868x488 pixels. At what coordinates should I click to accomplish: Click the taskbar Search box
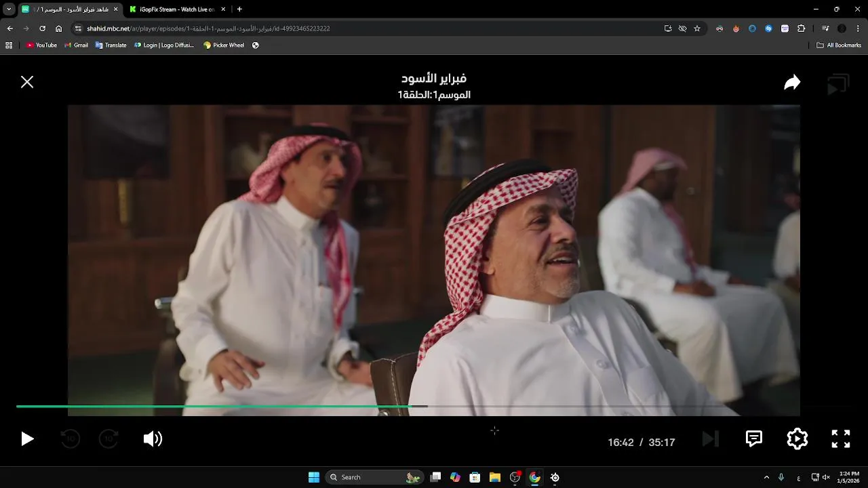[x=375, y=477]
